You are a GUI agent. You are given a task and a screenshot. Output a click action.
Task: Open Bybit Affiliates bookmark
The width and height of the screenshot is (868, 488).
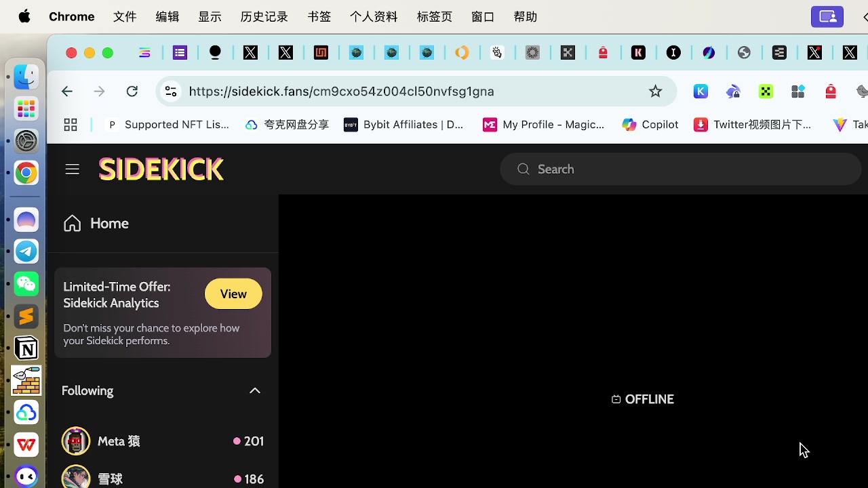(x=403, y=125)
